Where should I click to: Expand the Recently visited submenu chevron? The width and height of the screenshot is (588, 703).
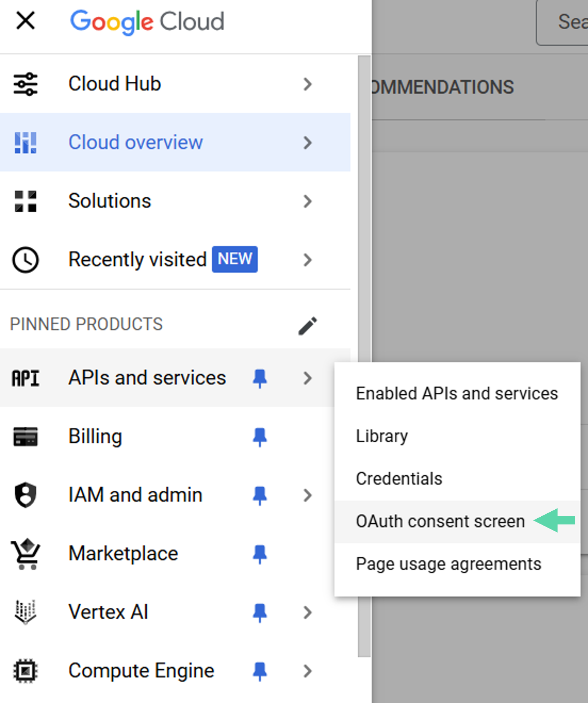308,260
